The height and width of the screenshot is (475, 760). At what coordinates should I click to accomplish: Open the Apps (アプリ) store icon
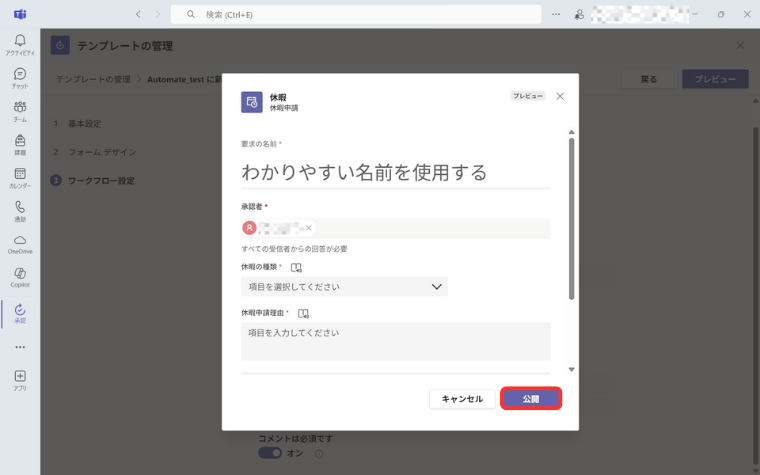(x=20, y=380)
